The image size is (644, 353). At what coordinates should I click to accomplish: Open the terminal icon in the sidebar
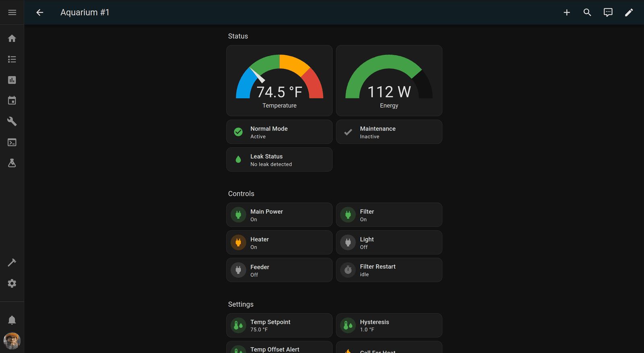[x=12, y=142]
